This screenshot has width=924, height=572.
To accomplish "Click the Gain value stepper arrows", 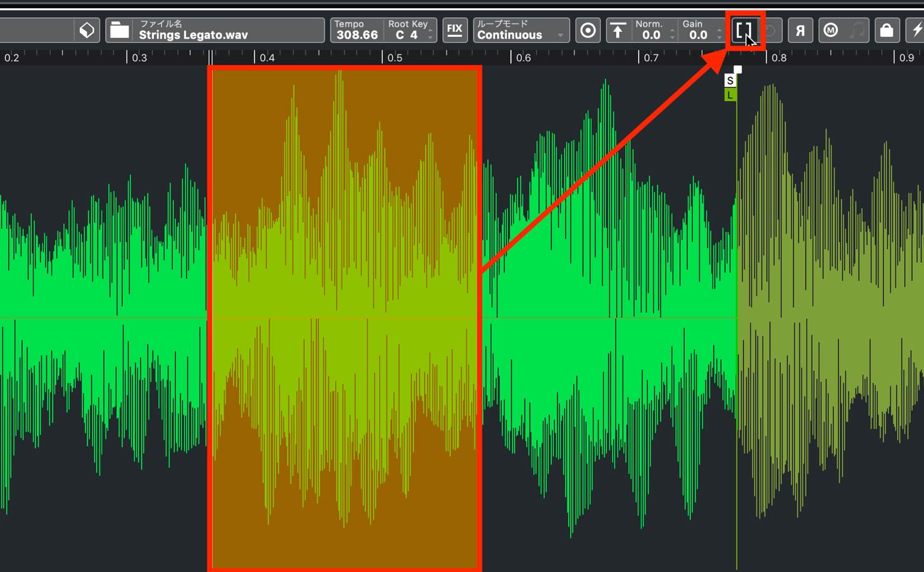I will click(x=719, y=35).
